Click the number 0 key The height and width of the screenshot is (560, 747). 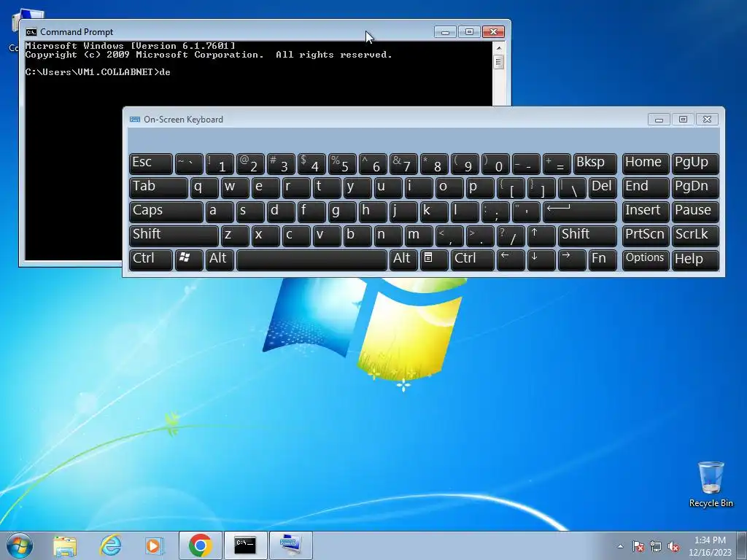495,163
